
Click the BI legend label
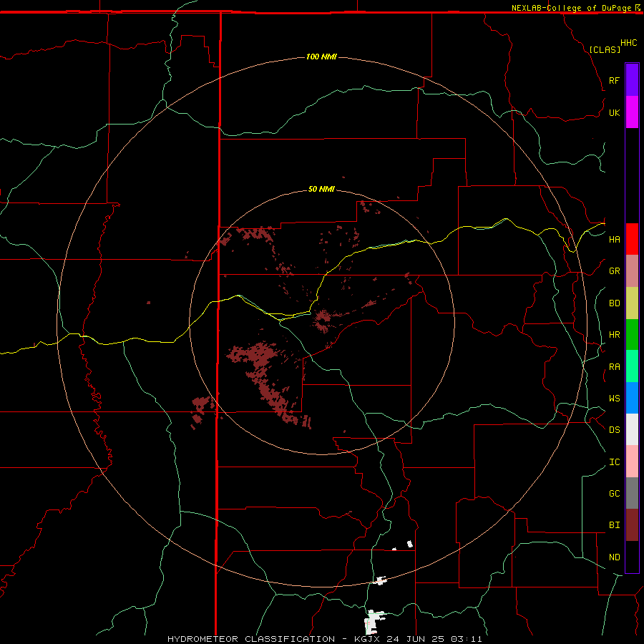pyautogui.click(x=614, y=525)
